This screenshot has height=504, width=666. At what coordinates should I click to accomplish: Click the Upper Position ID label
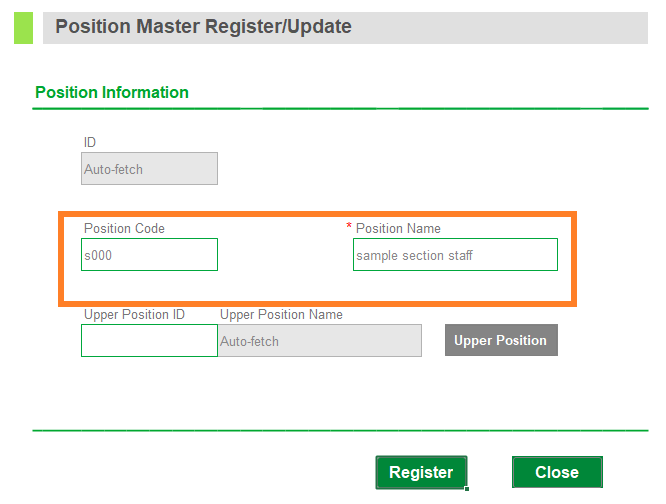point(134,314)
